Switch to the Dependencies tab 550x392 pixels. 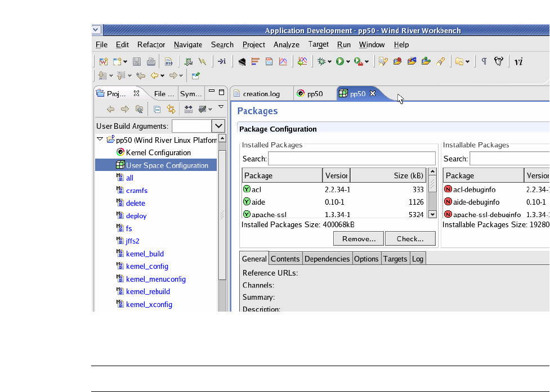point(327,259)
